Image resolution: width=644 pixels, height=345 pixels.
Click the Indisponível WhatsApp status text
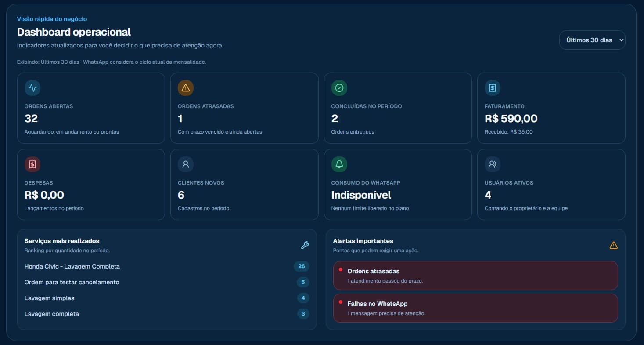point(361,195)
